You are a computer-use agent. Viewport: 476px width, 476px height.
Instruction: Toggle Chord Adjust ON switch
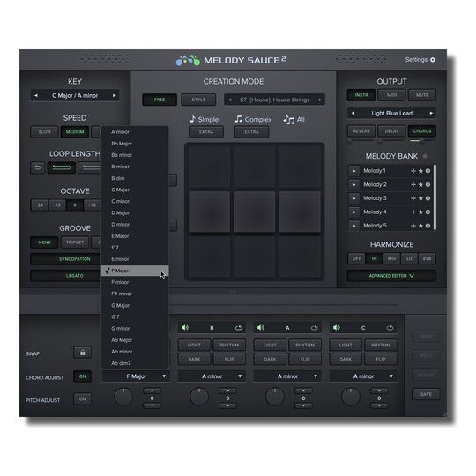pyautogui.click(x=82, y=376)
